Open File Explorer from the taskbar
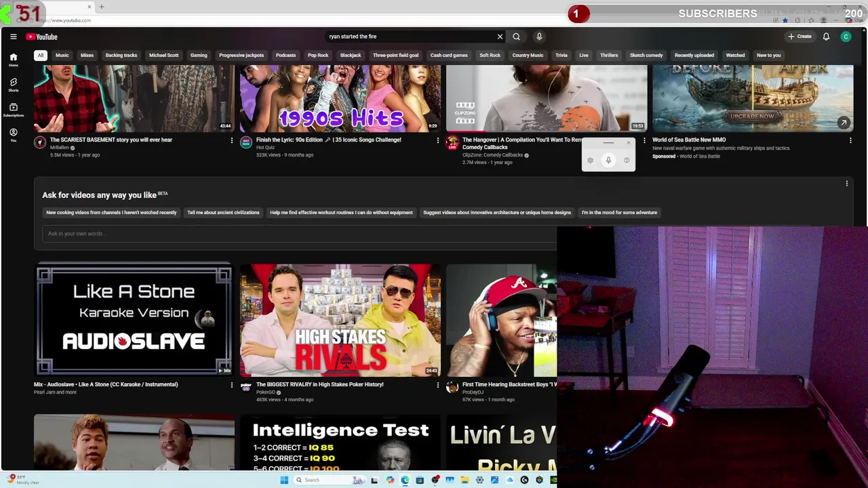Screen dimensions: 868x488 465,480
